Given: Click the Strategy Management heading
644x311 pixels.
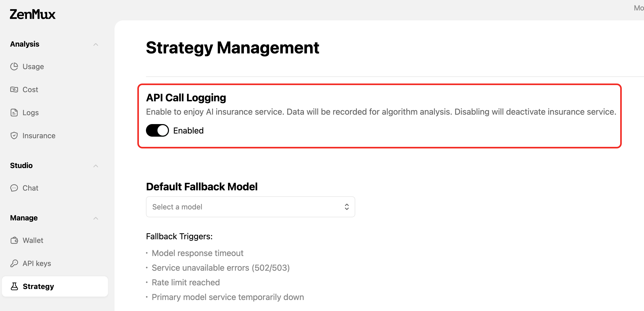Looking at the screenshot, I should tap(233, 48).
